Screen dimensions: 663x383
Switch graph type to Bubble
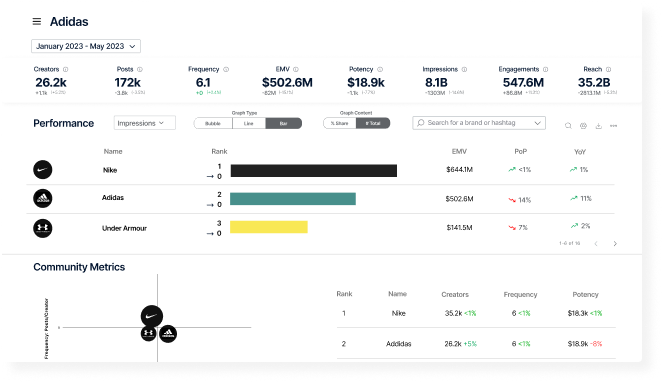(x=213, y=123)
